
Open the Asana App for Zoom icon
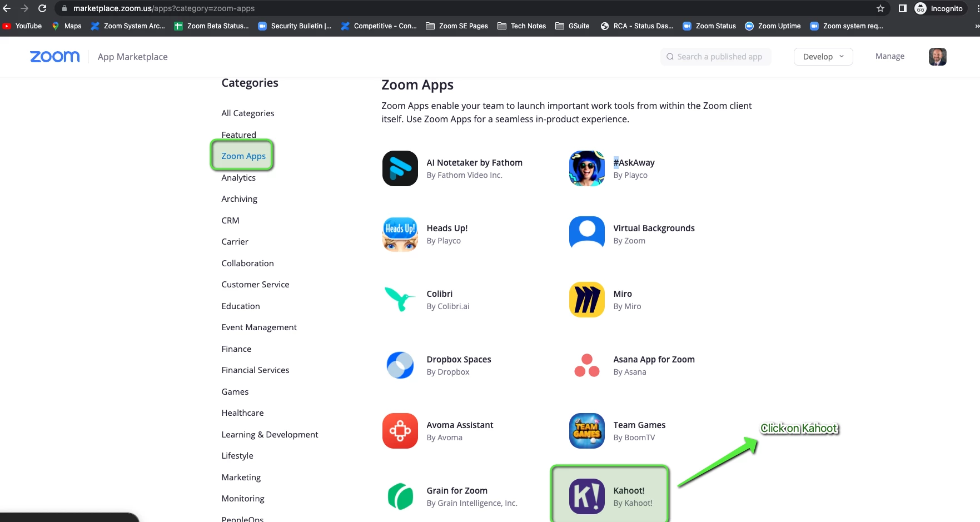(586, 365)
